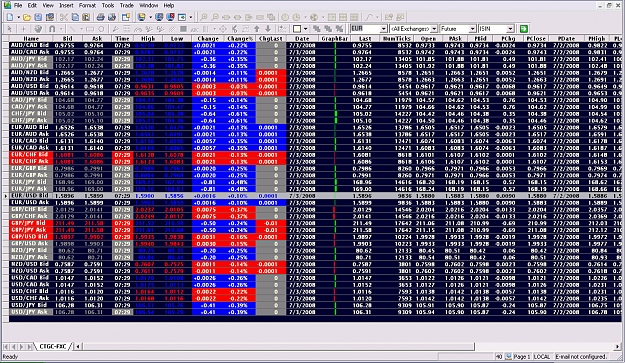The image size is (625, 363).
Task: Click the fill color swatch box
Action: click(x=297, y=29)
